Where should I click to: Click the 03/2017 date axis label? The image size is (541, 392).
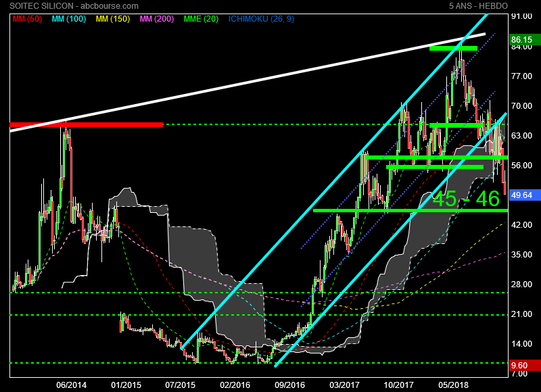pyautogui.click(x=344, y=385)
